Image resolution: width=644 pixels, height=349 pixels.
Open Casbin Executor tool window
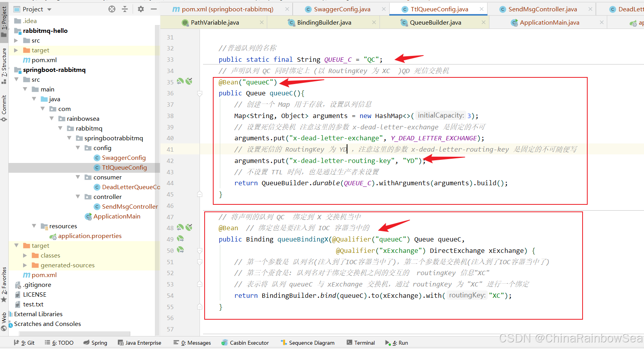(x=245, y=343)
